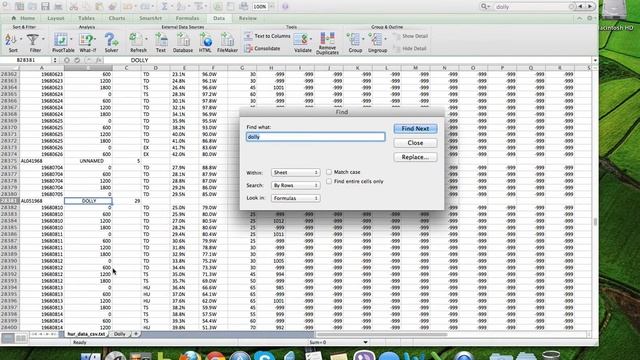This screenshot has width=640, height=360.
Task: Click the vertical scrollbar thumb of the sheet
Action: (x=595, y=222)
